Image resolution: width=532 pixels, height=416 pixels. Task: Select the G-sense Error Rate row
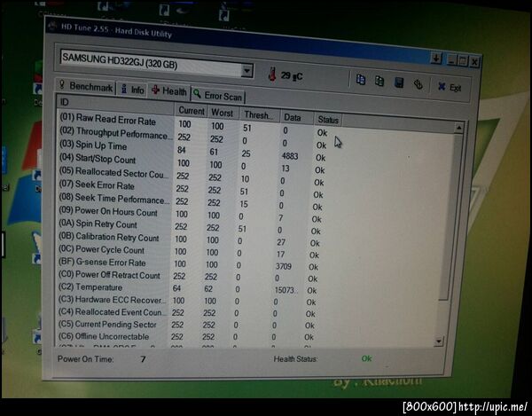(187, 263)
